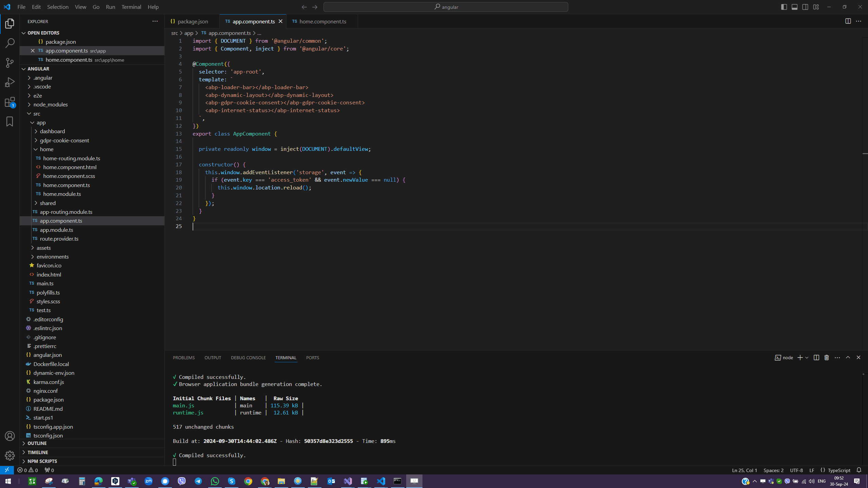Click Ln 25, Col 1 status item
Viewport: 868px width, 488px height.
[744, 470]
